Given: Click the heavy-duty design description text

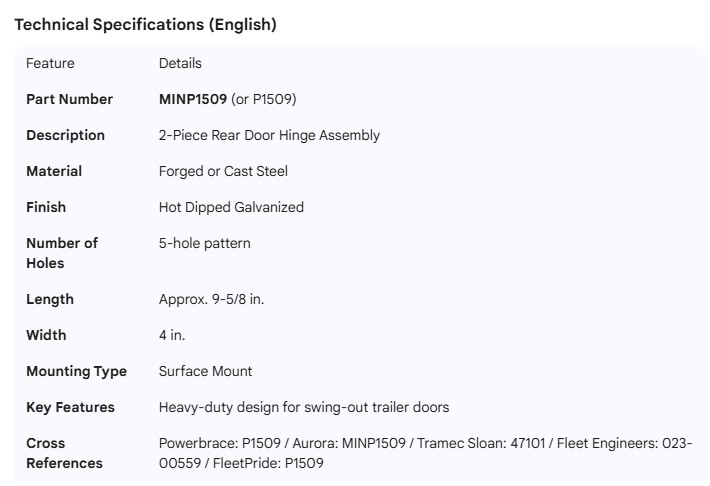Looking at the screenshot, I should (304, 407).
